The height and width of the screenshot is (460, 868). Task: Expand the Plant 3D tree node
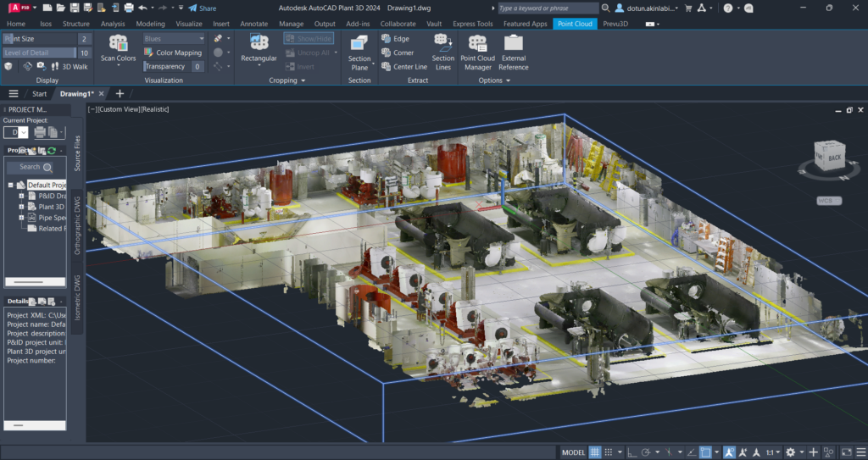pos(21,207)
